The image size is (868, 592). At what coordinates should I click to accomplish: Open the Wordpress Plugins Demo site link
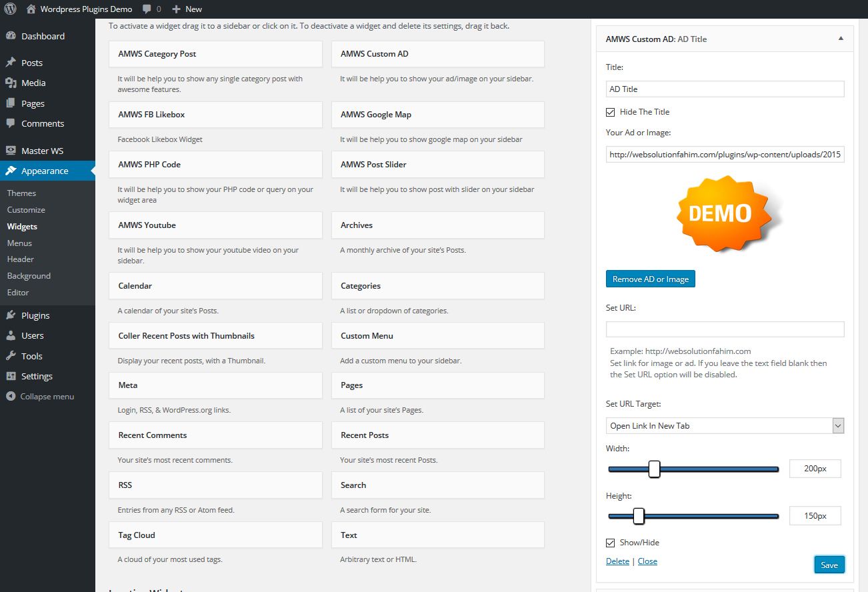[x=86, y=9]
